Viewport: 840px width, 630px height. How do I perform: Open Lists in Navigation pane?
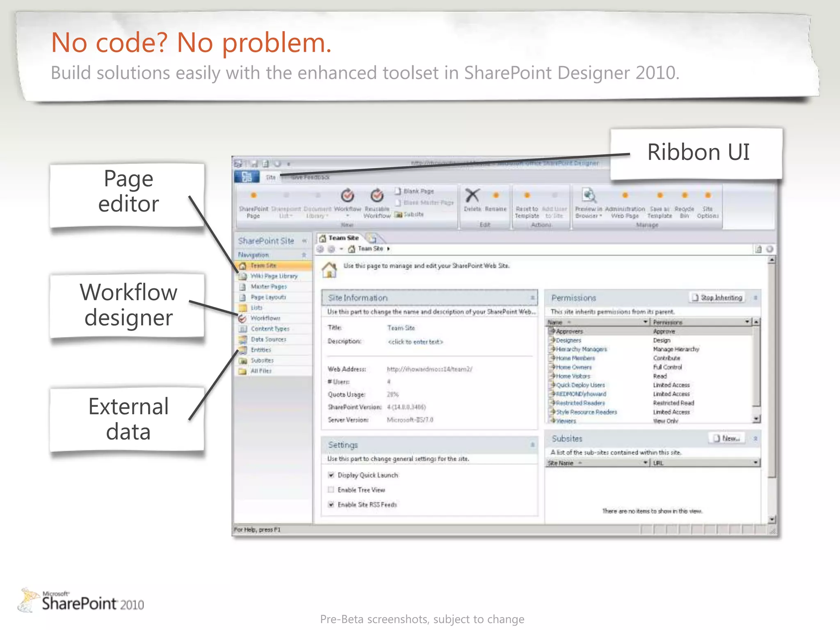click(274, 308)
